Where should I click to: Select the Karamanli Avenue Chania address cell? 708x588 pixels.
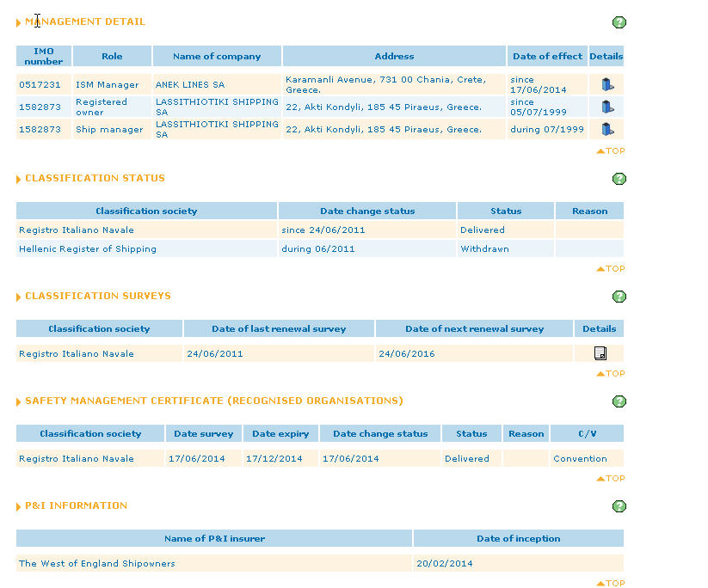pyautogui.click(x=394, y=84)
